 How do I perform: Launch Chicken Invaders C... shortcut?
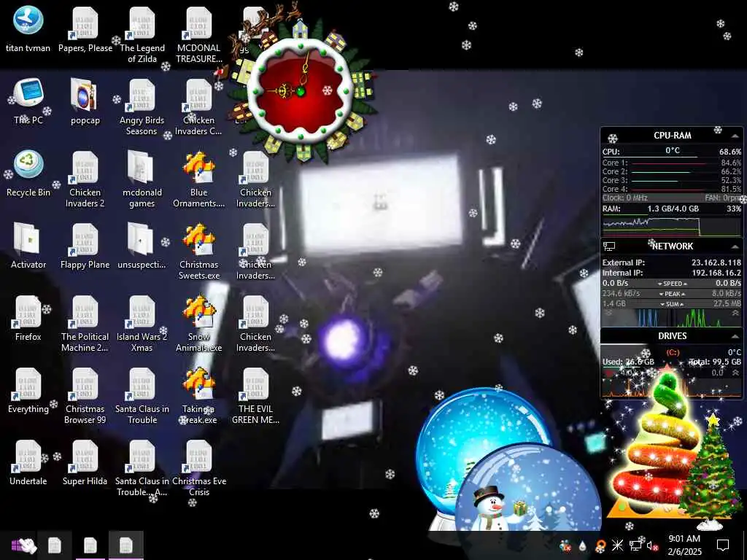(198, 107)
